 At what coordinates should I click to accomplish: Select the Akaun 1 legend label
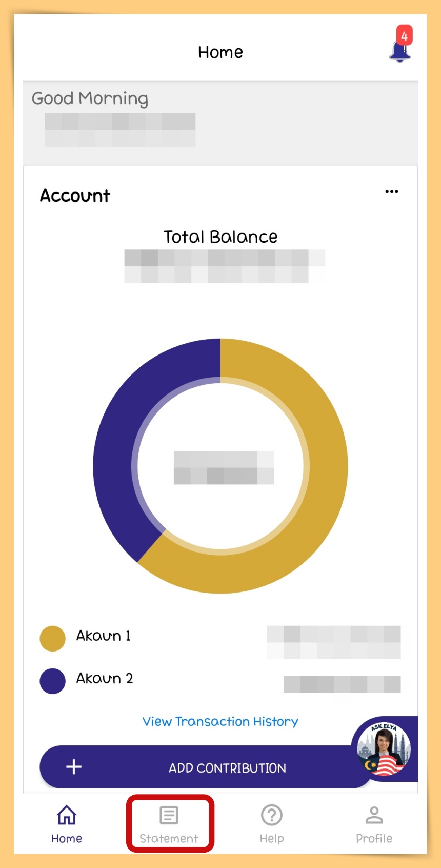click(x=104, y=636)
